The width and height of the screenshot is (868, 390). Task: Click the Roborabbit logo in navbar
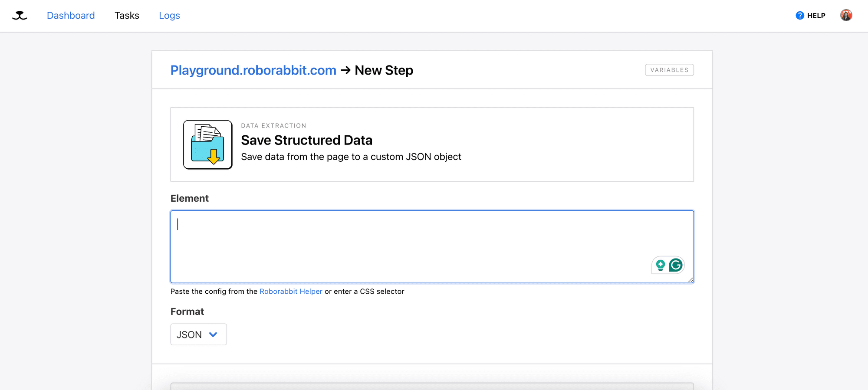pos(20,15)
